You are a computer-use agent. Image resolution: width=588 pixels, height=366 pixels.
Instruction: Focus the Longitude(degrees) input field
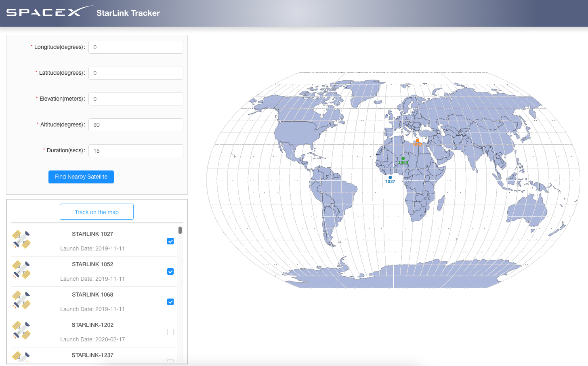point(136,47)
